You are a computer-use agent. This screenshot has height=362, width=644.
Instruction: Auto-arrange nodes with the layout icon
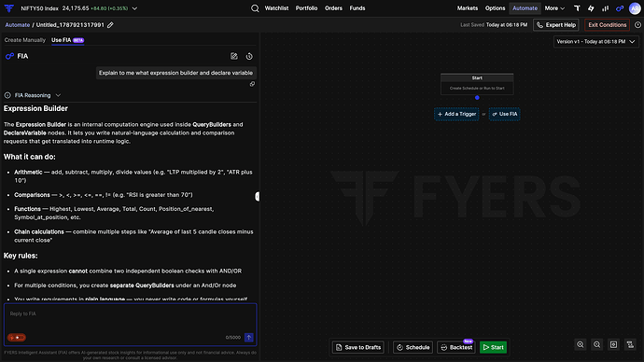coord(630,345)
